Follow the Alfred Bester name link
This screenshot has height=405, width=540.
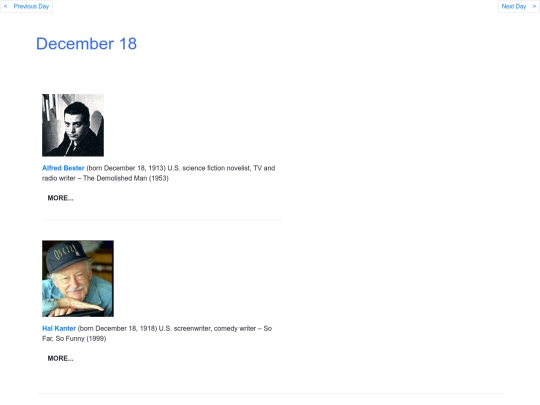point(63,168)
